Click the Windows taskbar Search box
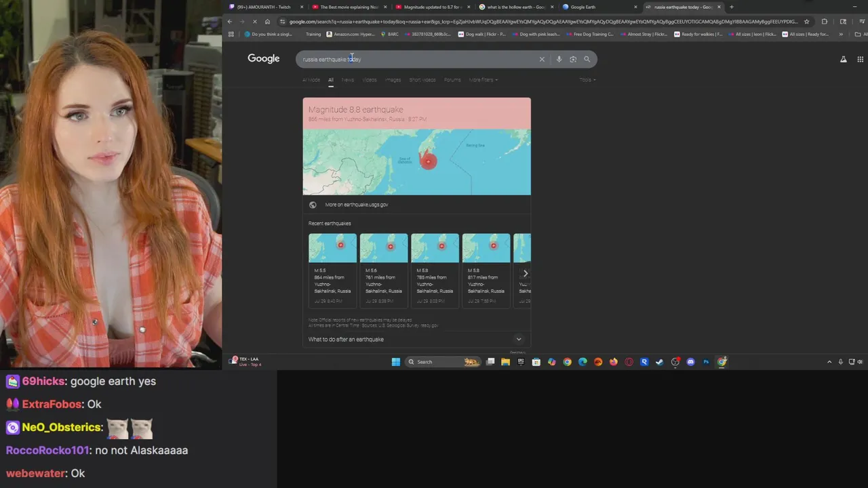Image resolution: width=868 pixels, height=488 pixels. tap(443, 362)
